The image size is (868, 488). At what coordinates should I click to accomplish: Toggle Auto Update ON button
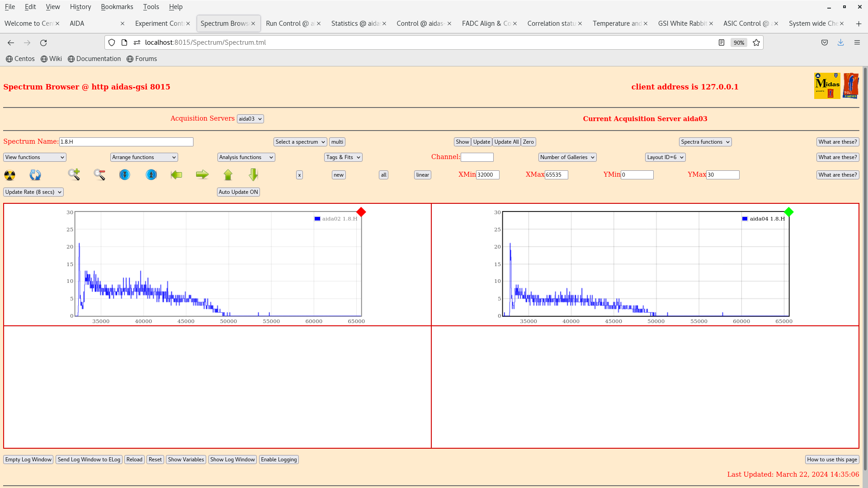coord(238,192)
